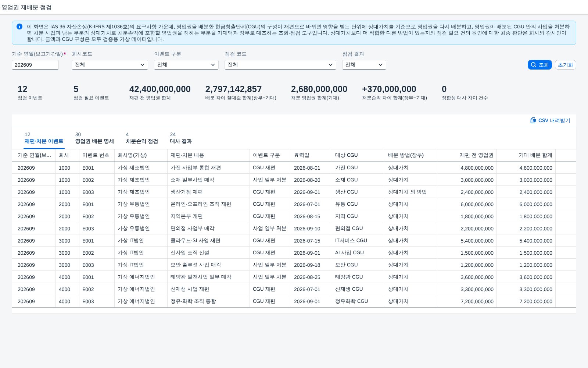Image resolution: width=588 pixels, height=368 pixels.
Task: Click the 재편 전 영업권 합계 KPI tile
Action: (x=160, y=93)
